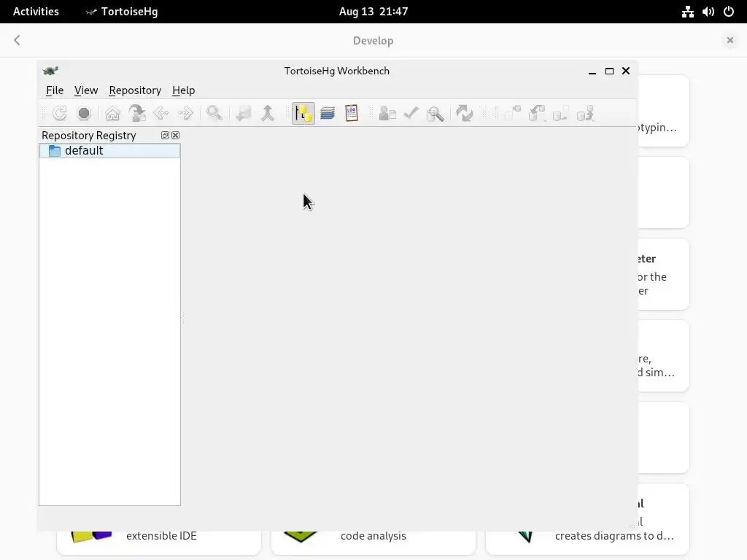The width and height of the screenshot is (747, 560).
Task: Click the Activities button in top bar
Action: (x=36, y=12)
